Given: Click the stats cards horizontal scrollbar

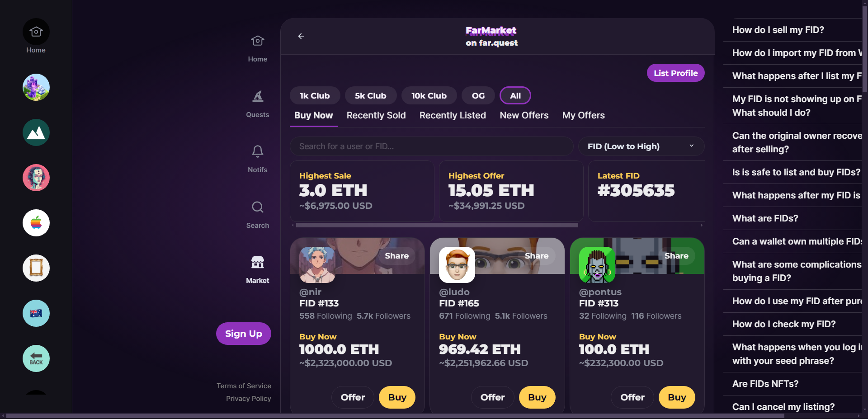Looking at the screenshot, I should click(437, 225).
